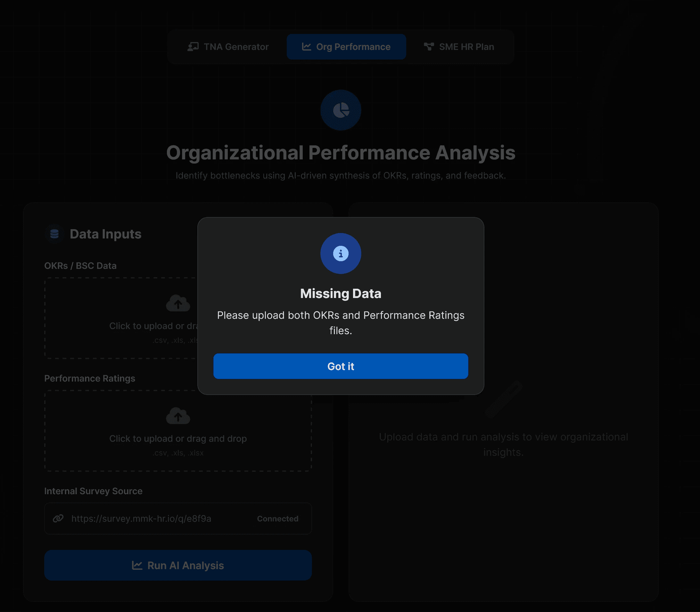700x612 pixels.
Task: Click the line chart icon on the Org Performance tab
Action: (x=307, y=47)
